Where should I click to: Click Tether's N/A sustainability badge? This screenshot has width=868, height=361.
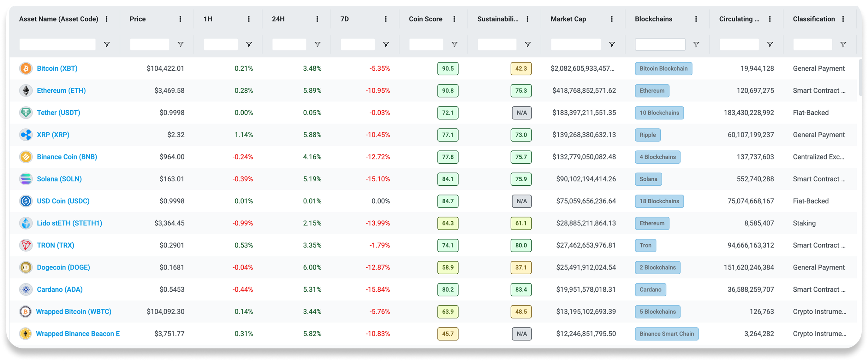click(522, 113)
